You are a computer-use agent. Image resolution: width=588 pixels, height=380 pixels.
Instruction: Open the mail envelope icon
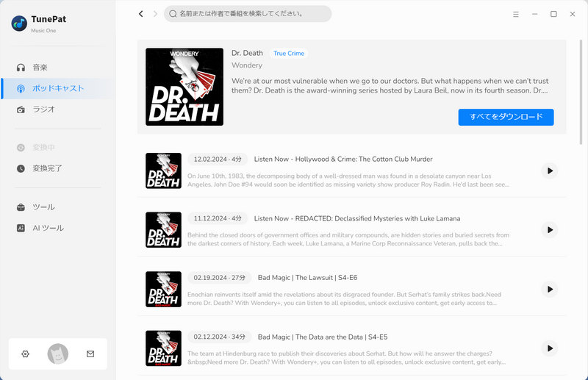(x=90, y=354)
